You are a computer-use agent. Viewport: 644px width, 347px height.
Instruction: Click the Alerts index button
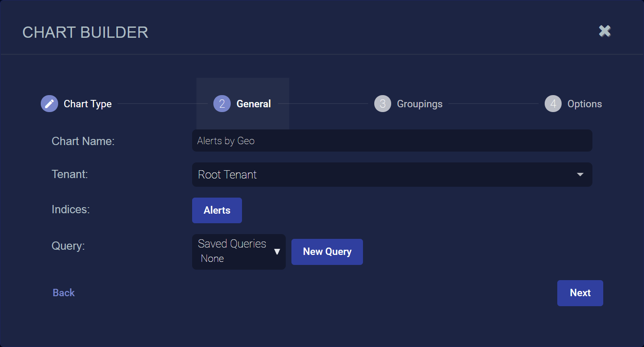click(x=217, y=210)
